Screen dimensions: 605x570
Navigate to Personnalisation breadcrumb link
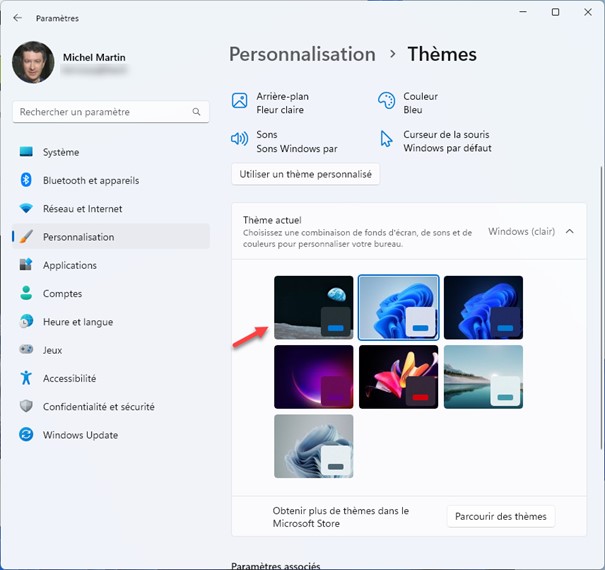[302, 54]
